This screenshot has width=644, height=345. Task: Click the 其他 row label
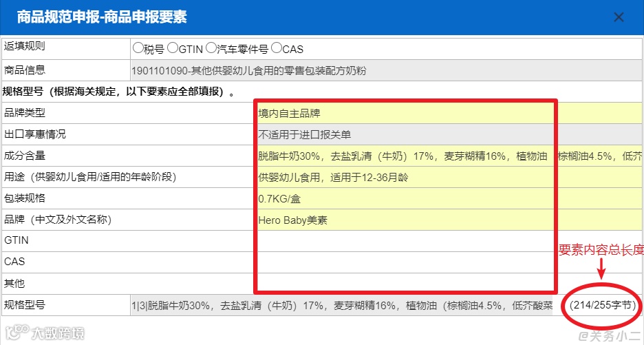click(x=14, y=283)
